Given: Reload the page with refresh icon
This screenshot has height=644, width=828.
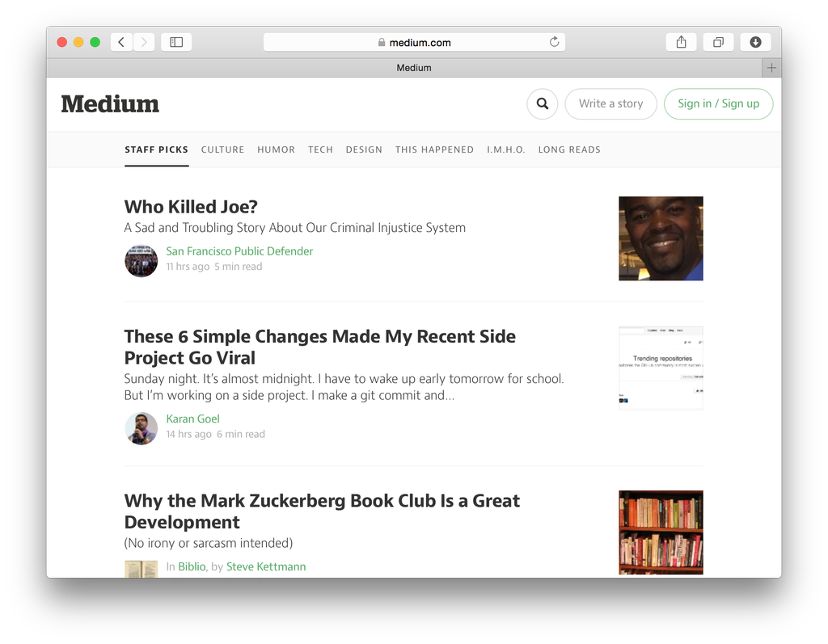Looking at the screenshot, I should tap(554, 42).
